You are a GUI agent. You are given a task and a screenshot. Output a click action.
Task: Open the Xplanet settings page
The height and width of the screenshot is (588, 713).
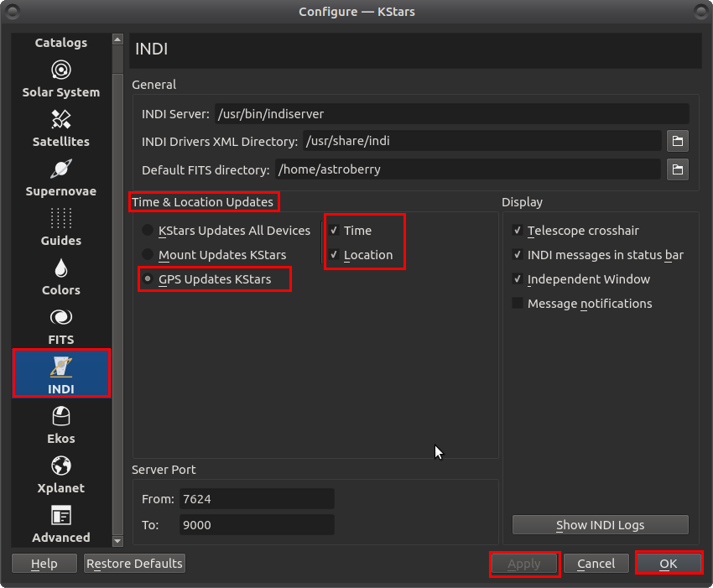pos(60,476)
